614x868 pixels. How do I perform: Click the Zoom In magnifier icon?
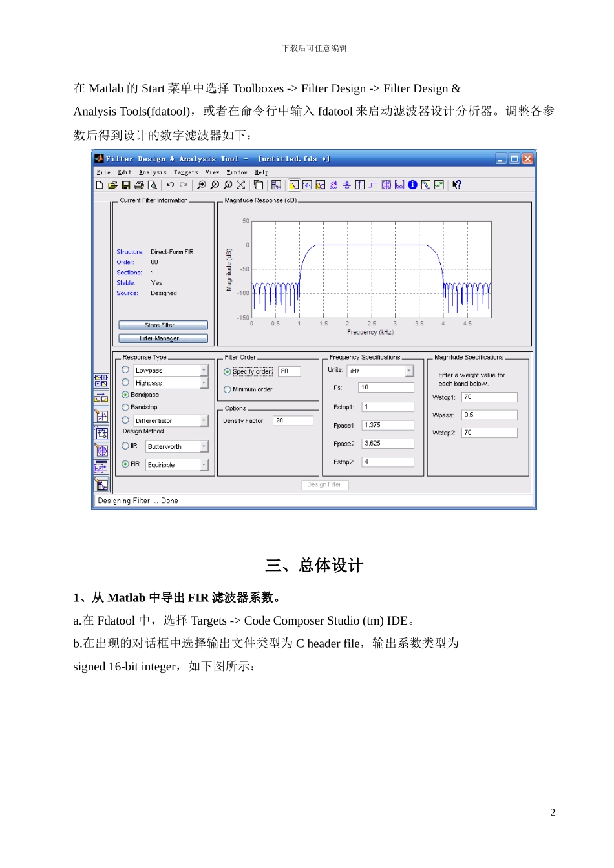coord(202,185)
